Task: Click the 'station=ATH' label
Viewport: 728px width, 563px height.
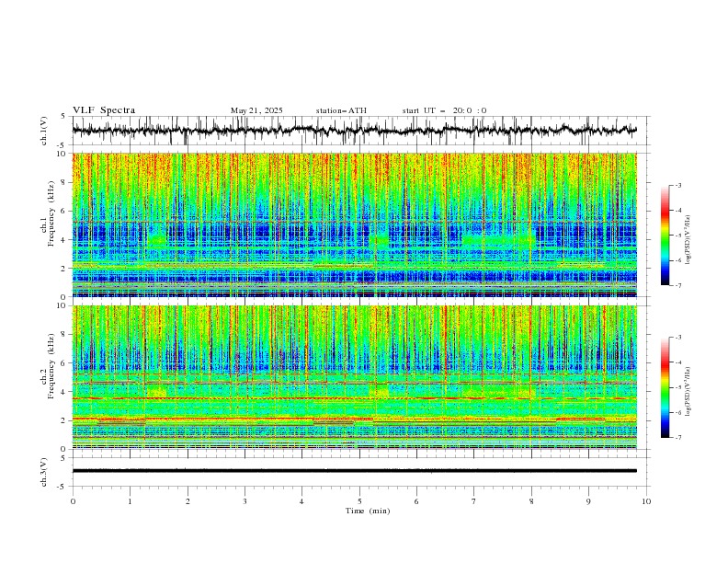Action: click(x=341, y=110)
